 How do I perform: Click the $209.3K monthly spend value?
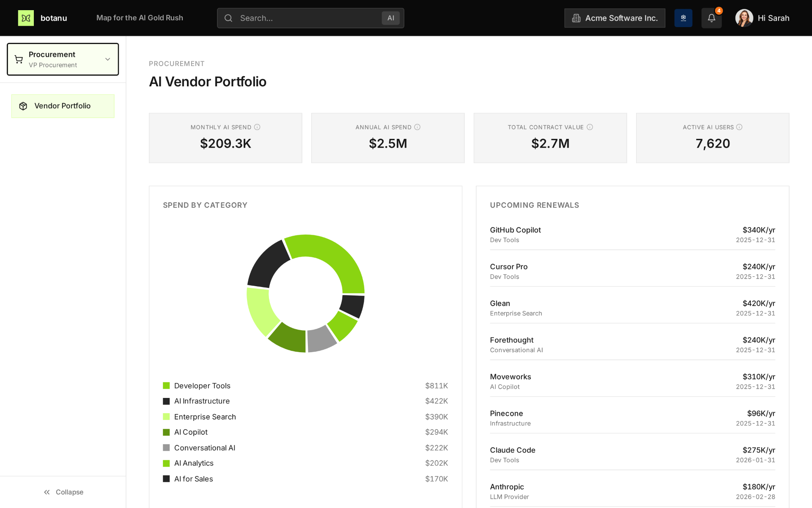click(225, 144)
